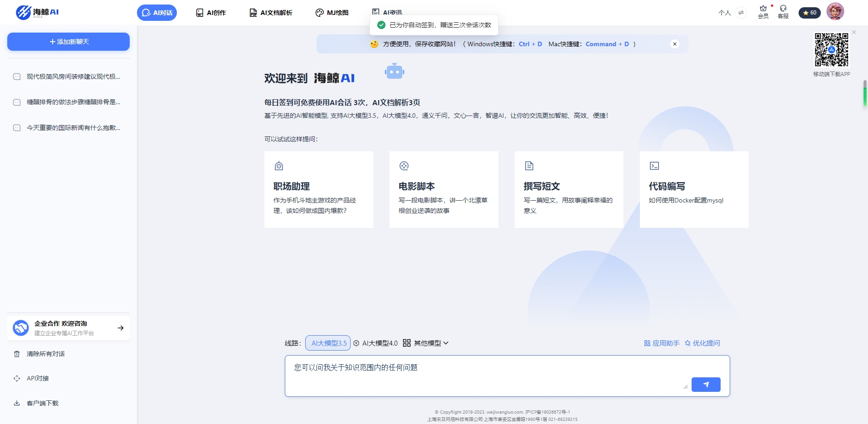Switch to the MJ绘图 tab
This screenshot has height=424, width=868.
coord(332,12)
